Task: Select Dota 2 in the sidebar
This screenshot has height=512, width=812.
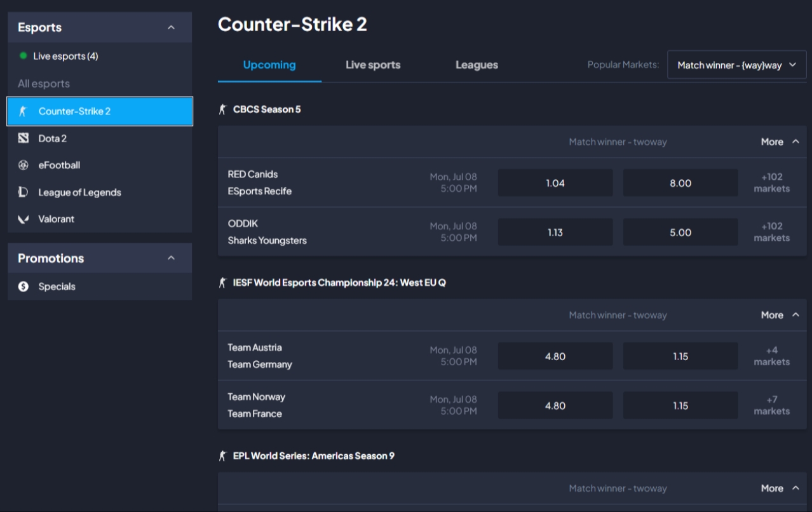Action: click(100, 138)
